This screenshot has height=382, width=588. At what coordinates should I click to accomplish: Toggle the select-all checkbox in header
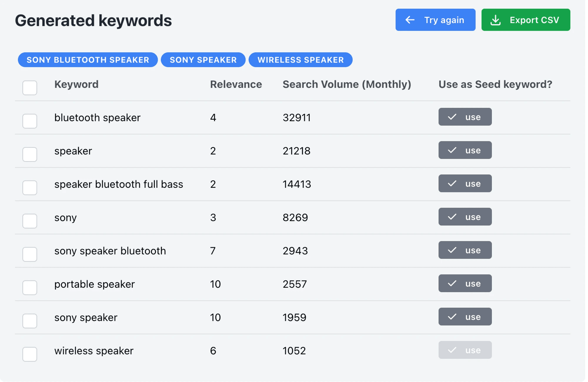[30, 88]
